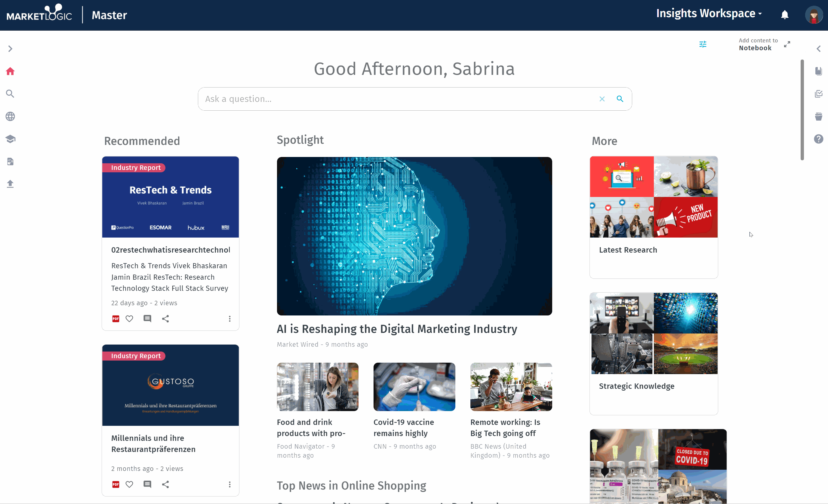This screenshot has width=828, height=504.
Task: Click the filter settings sliders icon
Action: coord(703,44)
